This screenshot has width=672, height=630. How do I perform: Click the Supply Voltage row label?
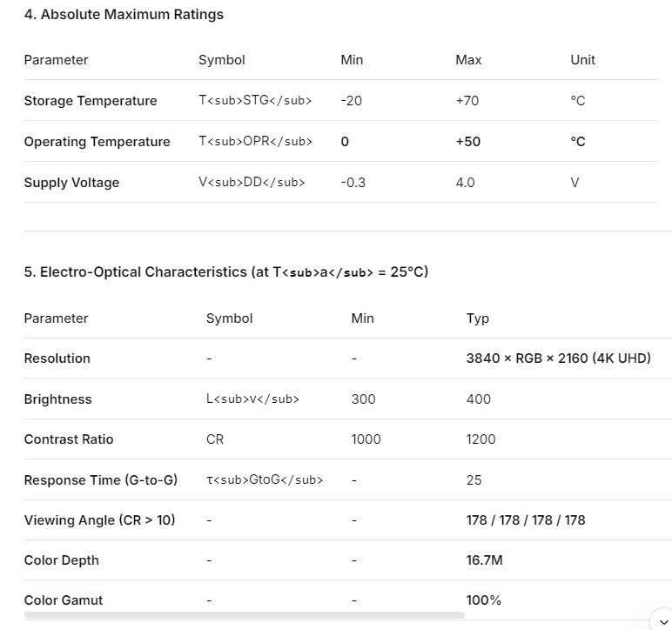tap(71, 183)
